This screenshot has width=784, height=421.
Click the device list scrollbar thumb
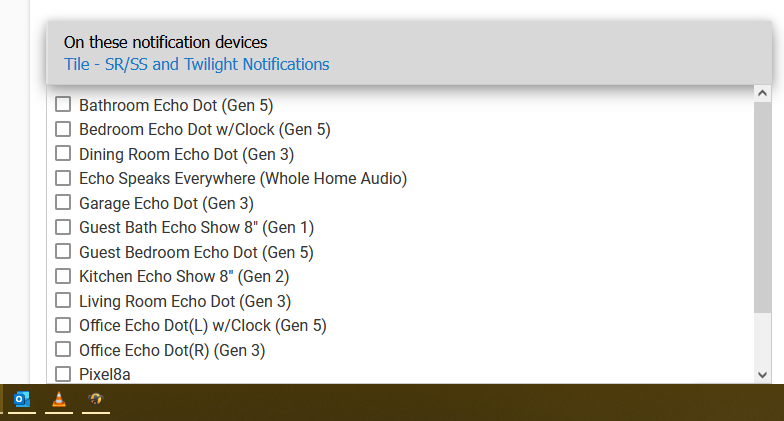[x=762, y=208]
